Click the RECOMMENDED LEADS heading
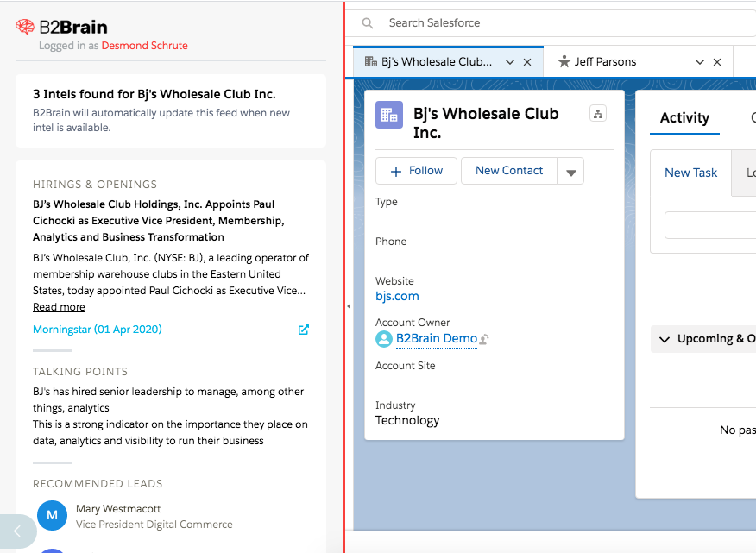This screenshot has width=756, height=553. click(98, 484)
